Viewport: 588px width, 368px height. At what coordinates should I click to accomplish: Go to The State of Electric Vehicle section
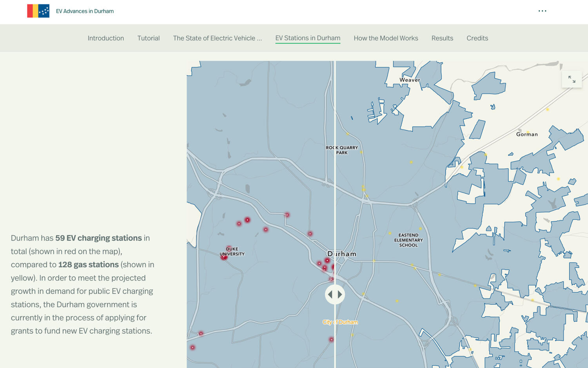tap(217, 38)
